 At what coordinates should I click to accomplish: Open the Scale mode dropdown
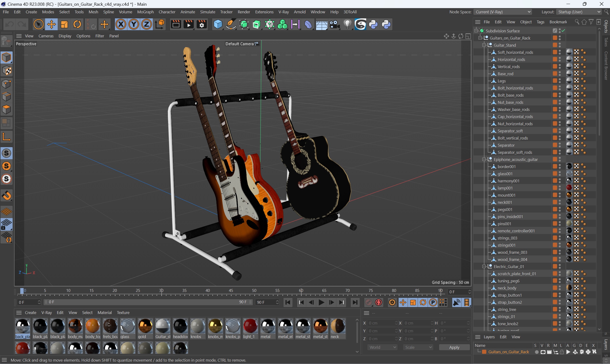[418, 347]
